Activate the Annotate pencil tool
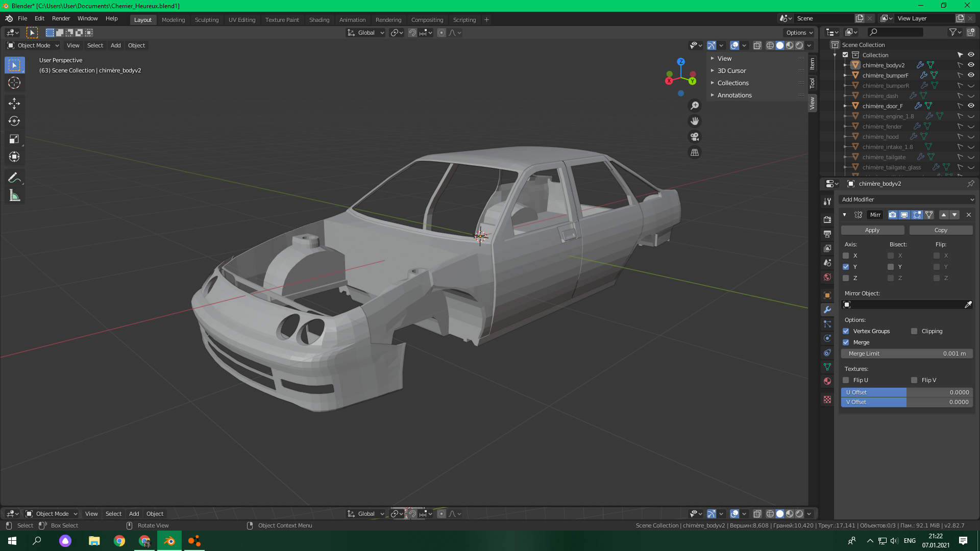This screenshot has width=980, height=551. pos(14,178)
